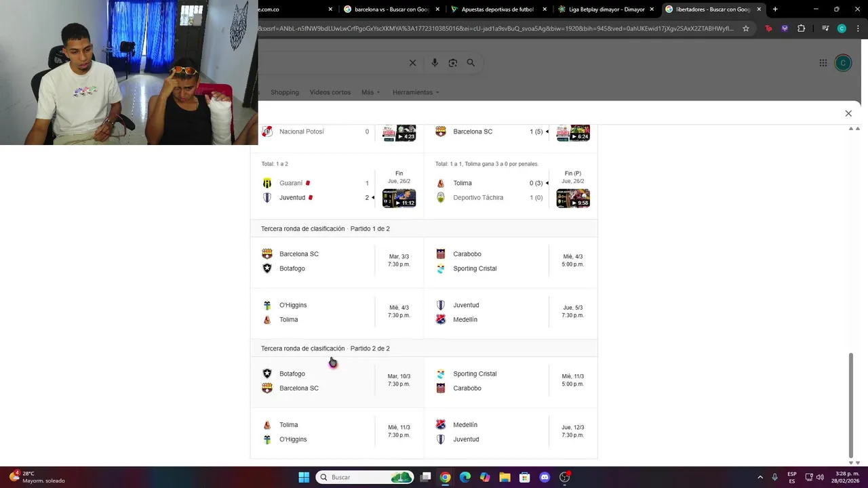
Task: Launch Microsoft Edge from taskbar
Action: pyautogui.click(x=465, y=477)
